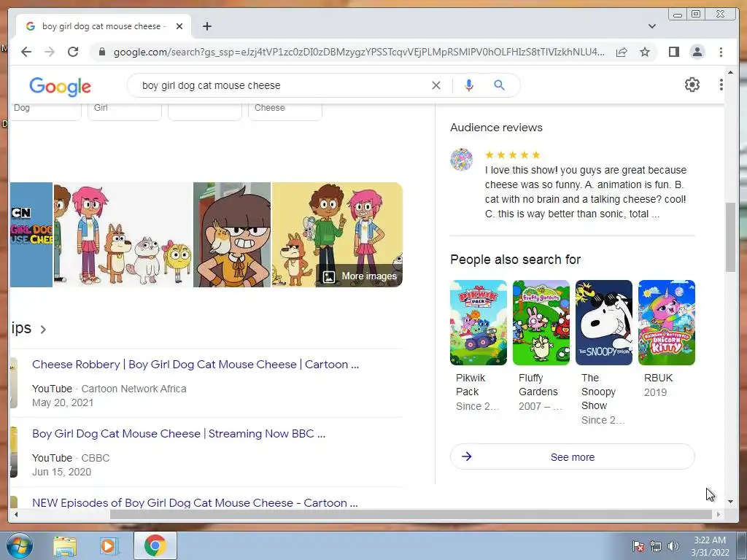Open Chrome three-dot menu
The width and height of the screenshot is (747, 560).
pos(721,52)
